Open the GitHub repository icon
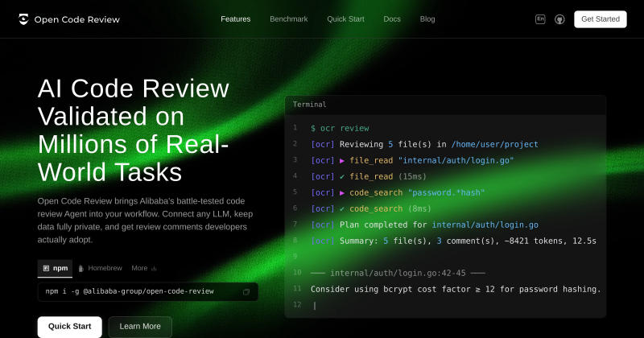The height and width of the screenshot is (338, 644). click(x=559, y=19)
